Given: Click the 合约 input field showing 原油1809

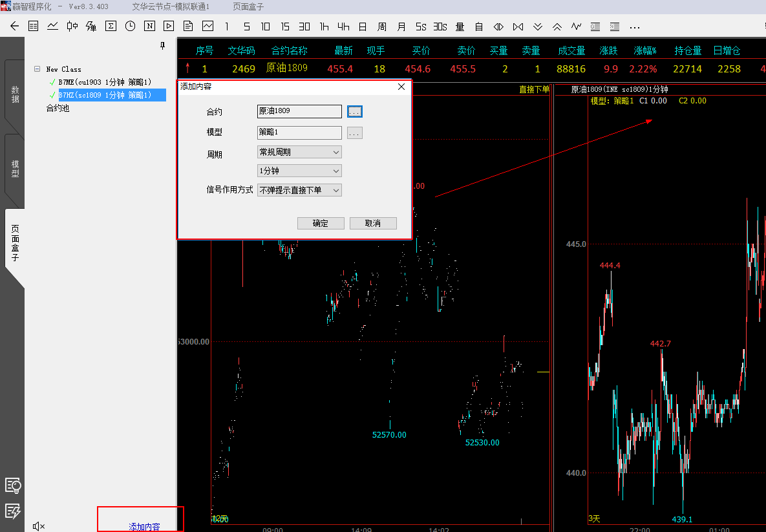Looking at the screenshot, I should coord(299,111).
